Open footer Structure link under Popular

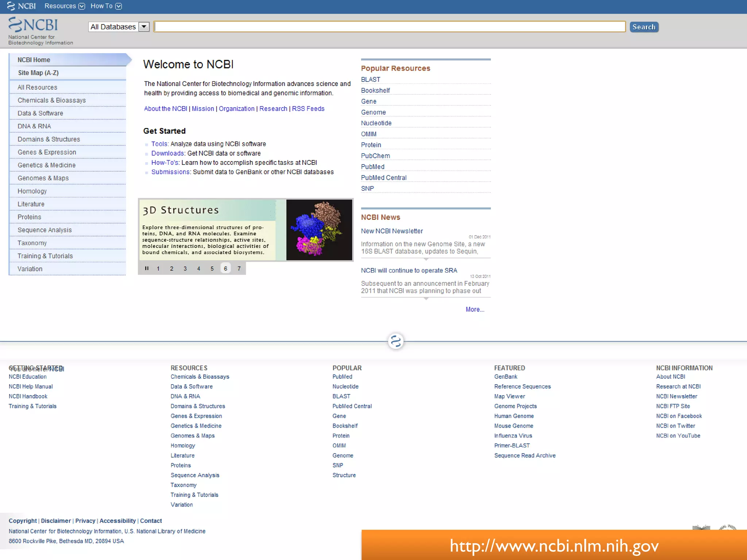coord(344,475)
